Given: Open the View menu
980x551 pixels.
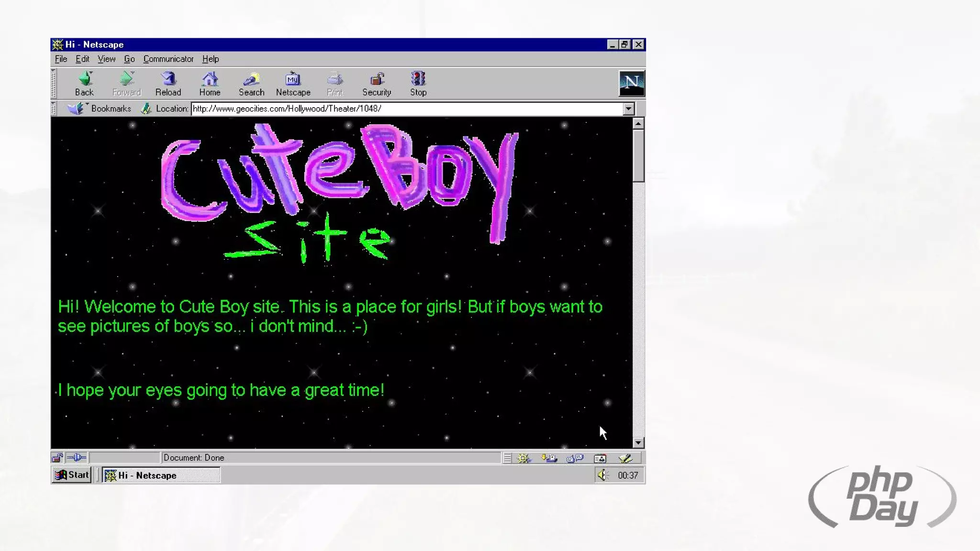Looking at the screenshot, I should click(x=106, y=59).
